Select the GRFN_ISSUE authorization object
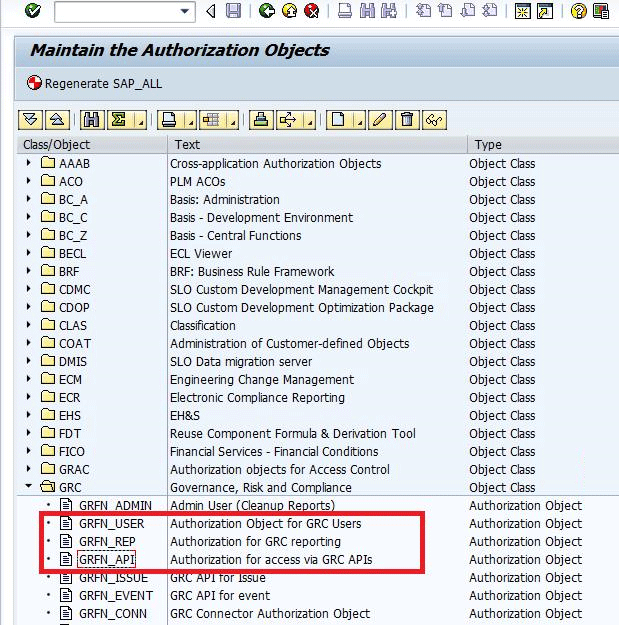The image size is (619, 625). 114,578
